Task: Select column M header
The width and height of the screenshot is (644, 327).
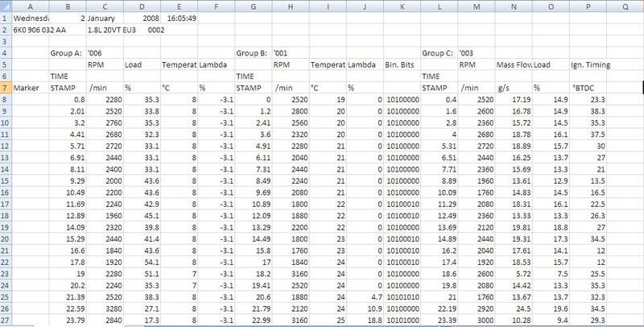Action: coord(477,7)
